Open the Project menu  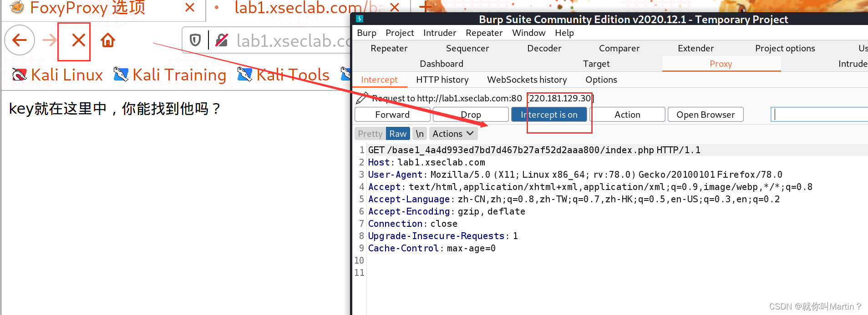click(400, 33)
